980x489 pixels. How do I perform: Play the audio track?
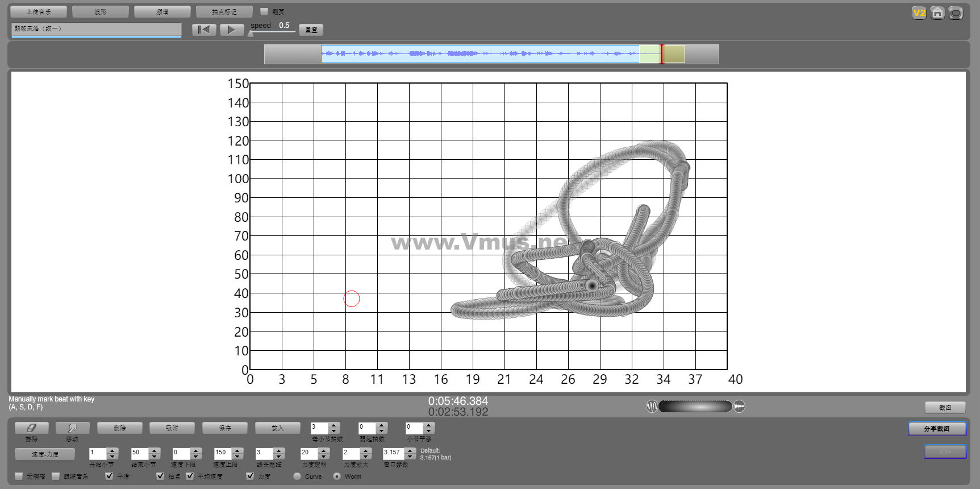pos(231,30)
